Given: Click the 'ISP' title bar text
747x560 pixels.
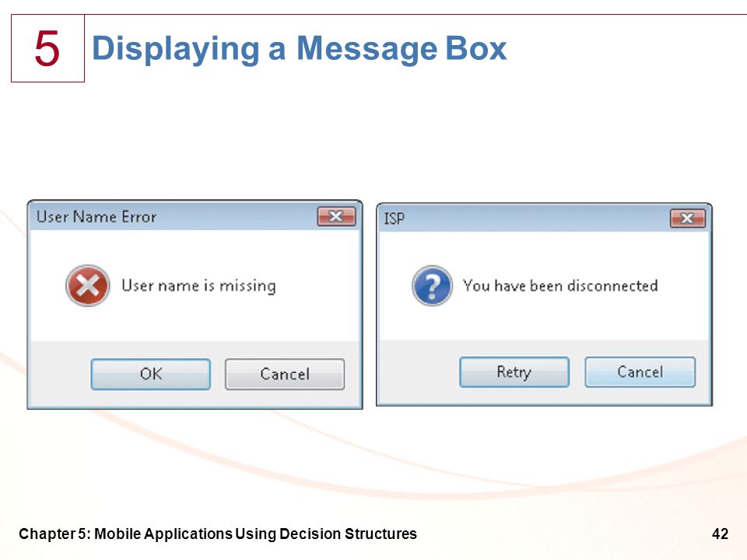Looking at the screenshot, I should click(394, 219).
